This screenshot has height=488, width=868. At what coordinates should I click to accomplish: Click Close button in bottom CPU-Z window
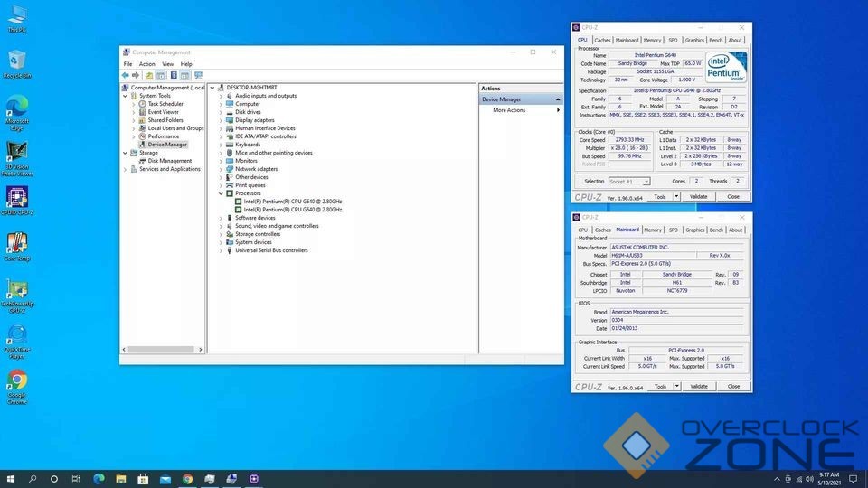(x=733, y=386)
